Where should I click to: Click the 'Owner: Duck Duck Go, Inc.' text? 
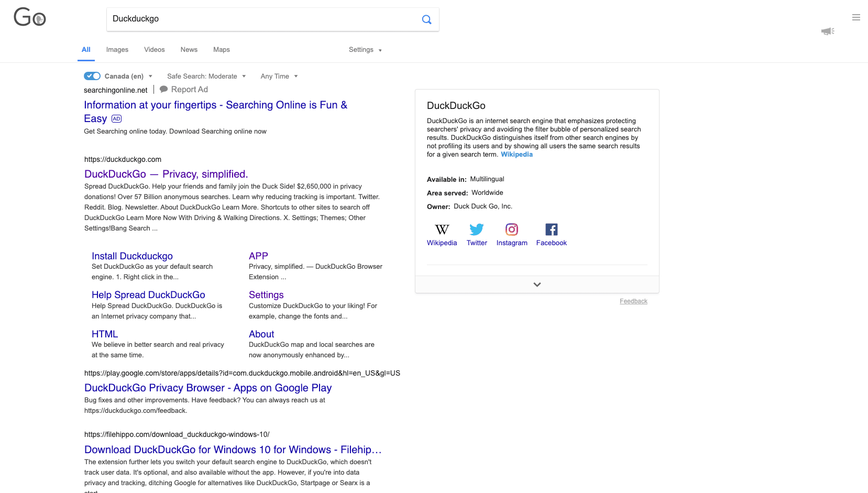469,206
